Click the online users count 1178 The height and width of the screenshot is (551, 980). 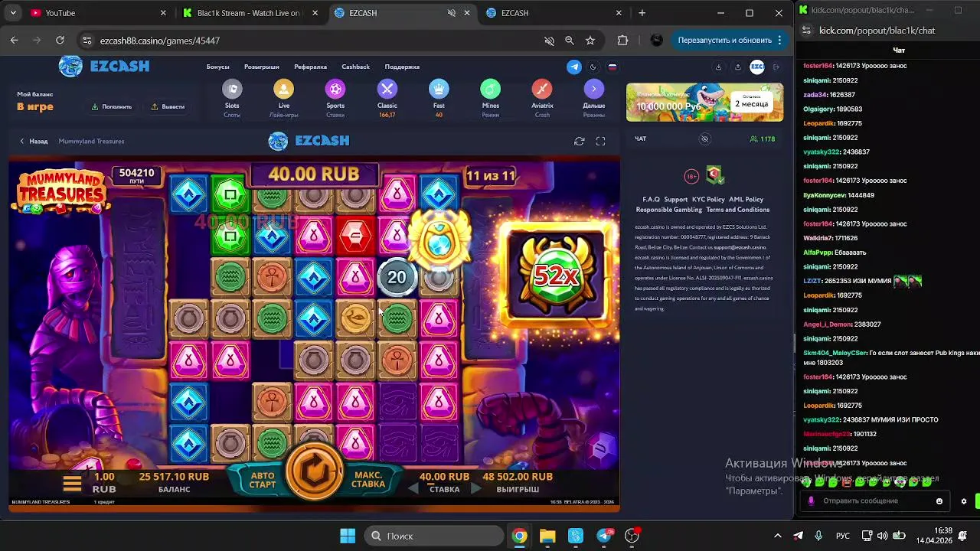(763, 139)
